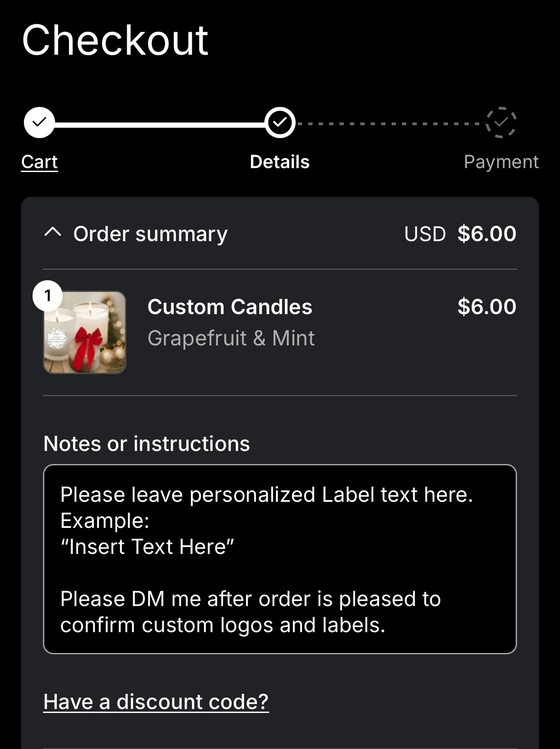Open the Custom Candles product thumbnail
560x749 pixels.
[85, 333]
